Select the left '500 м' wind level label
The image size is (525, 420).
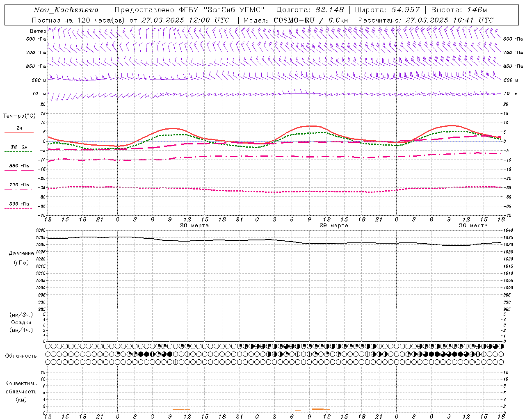point(39,80)
